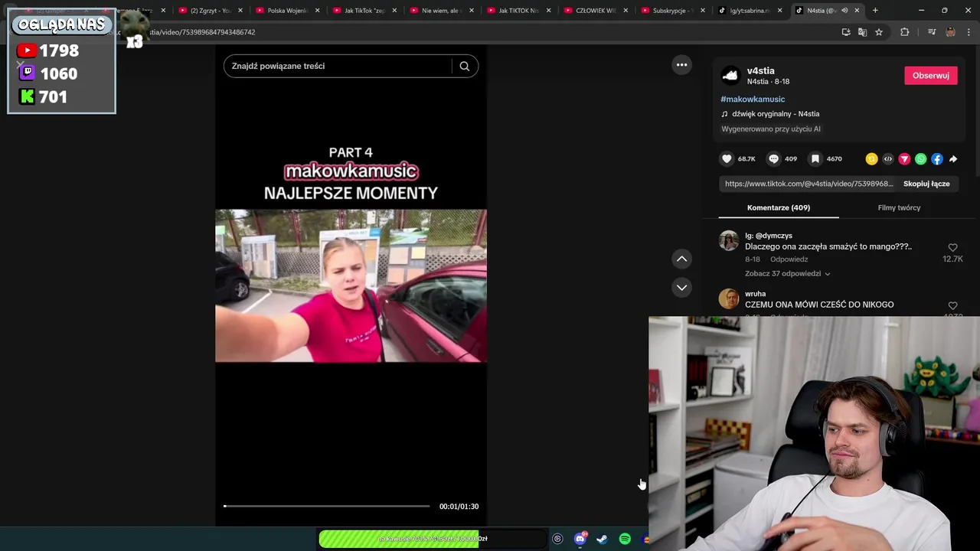Viewport: 980px width, 551px height.
Task: Open commenter 'Ig: @dymczys' profile name
Action: [769, 236]
